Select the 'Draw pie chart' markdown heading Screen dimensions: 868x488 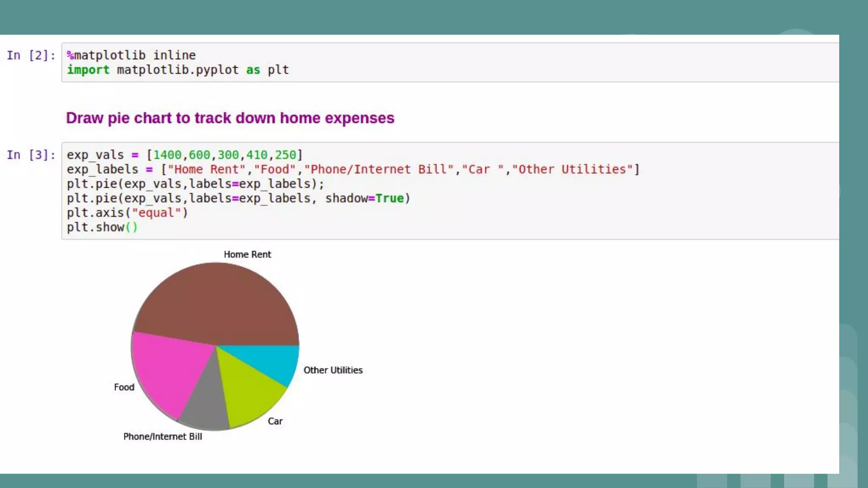pos(230,118)
